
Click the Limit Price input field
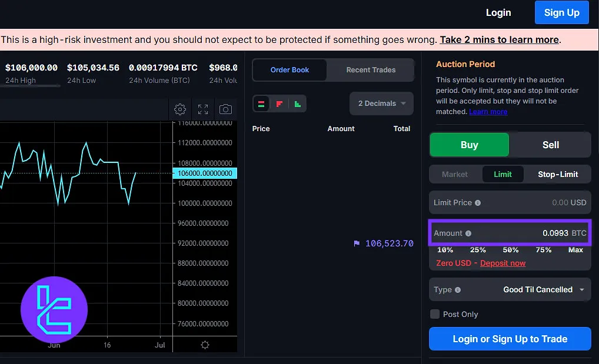(530, 203)
